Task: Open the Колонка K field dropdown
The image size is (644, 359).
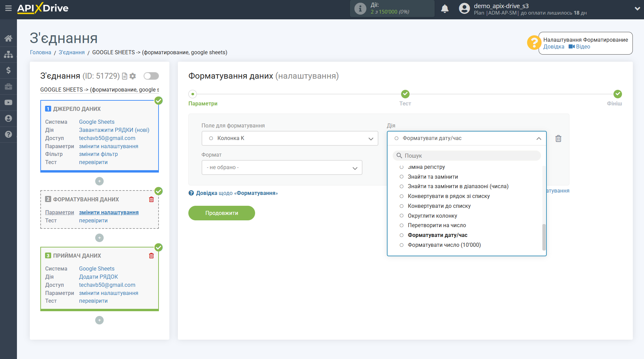Action: pos(290,138)
